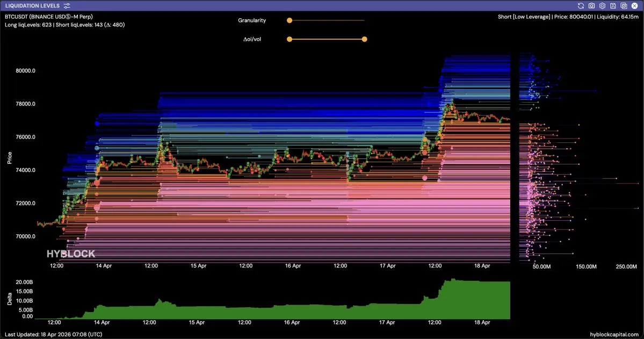Click the 70000.0 price axis label

(x=25, y=236)
